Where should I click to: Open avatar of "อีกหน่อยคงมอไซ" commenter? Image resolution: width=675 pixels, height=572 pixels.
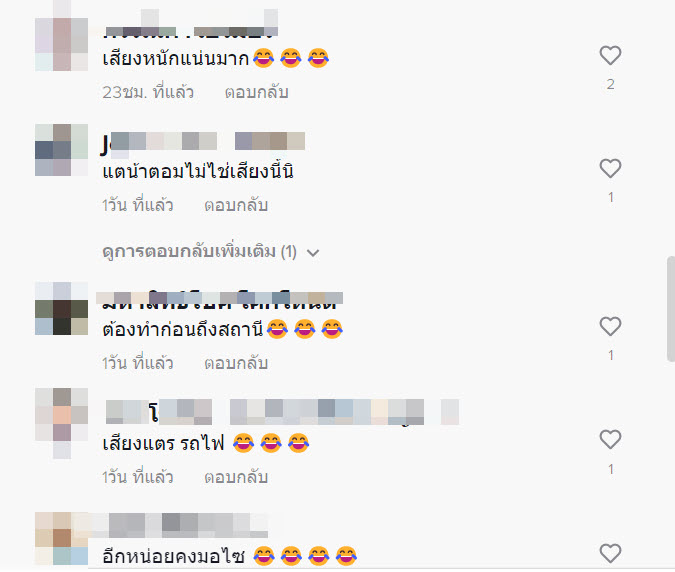coord(62,538)
